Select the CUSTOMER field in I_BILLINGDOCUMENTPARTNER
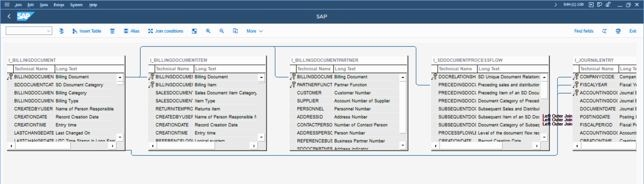Screen dimensions: 644x184 pos(309,93)
